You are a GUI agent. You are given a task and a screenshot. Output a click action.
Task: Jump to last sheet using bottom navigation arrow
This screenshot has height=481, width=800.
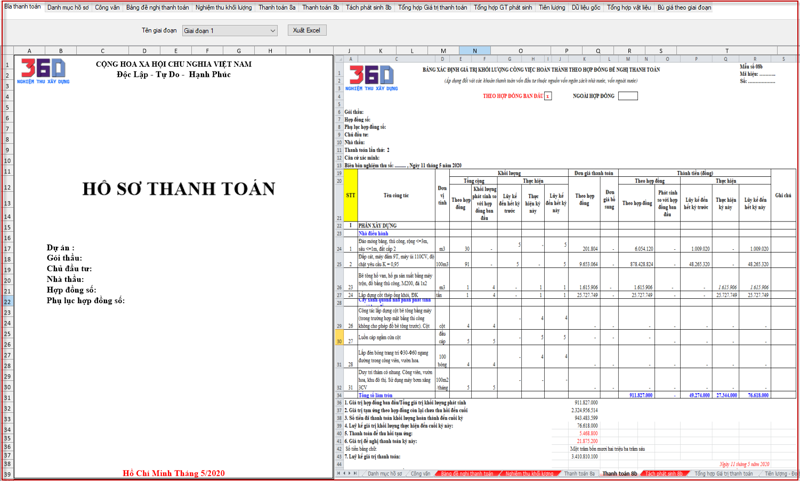point(357,474)
